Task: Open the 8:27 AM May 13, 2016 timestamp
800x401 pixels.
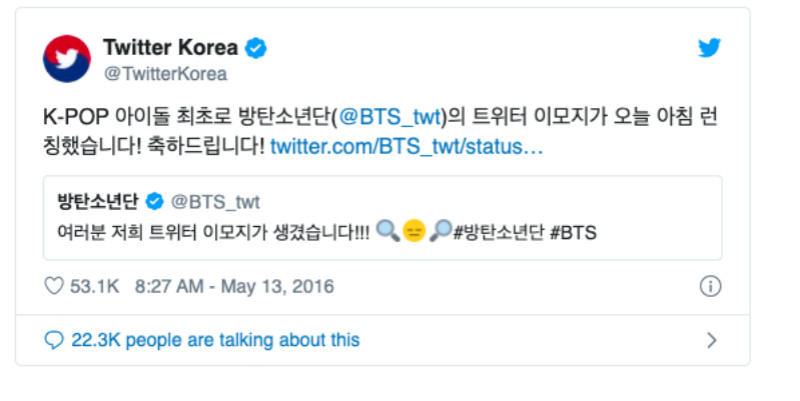Action: click(234, 287)
